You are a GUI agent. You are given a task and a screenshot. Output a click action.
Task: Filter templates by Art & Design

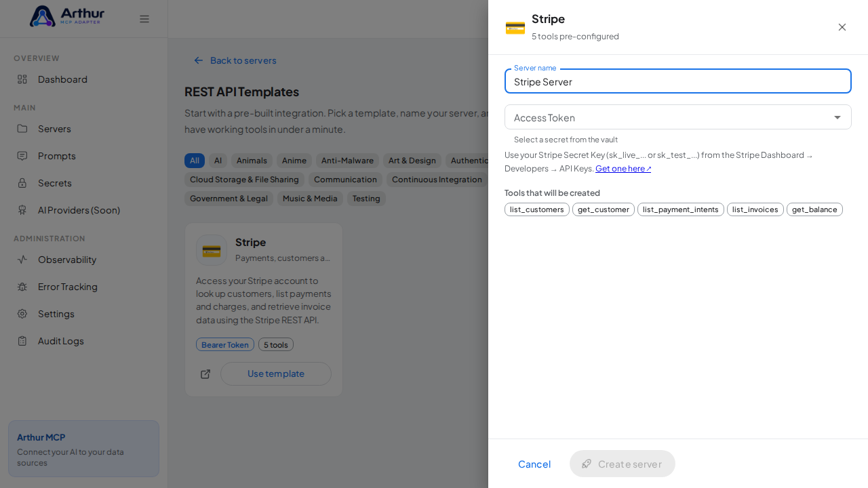412,161
